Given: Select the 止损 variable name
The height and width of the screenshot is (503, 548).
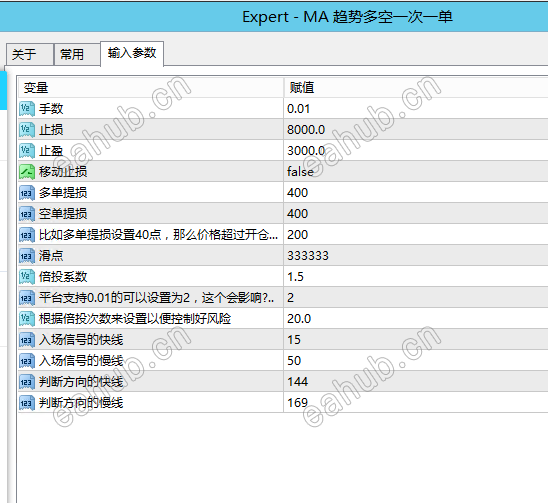Looking at the screenshot, I should pos(51,130).
